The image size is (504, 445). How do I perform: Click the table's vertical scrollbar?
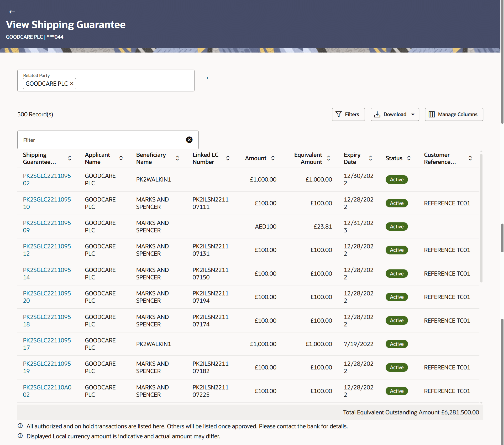(481, 218)
